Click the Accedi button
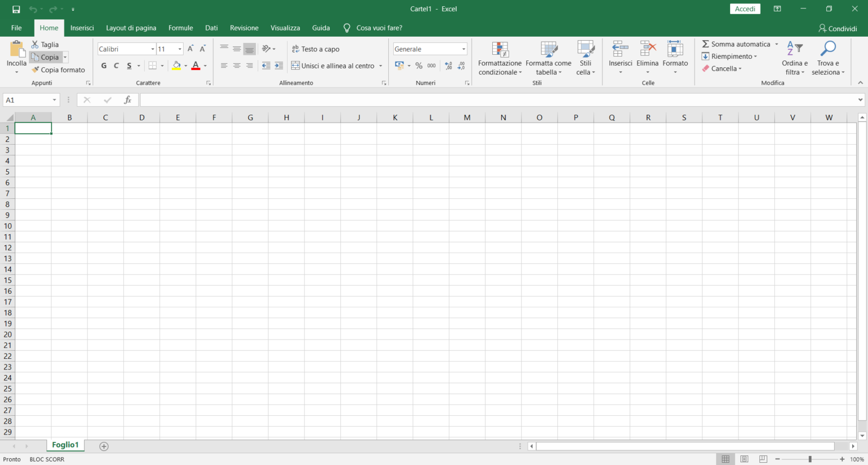This screenshot has width=868, height=465. [745, 8]
